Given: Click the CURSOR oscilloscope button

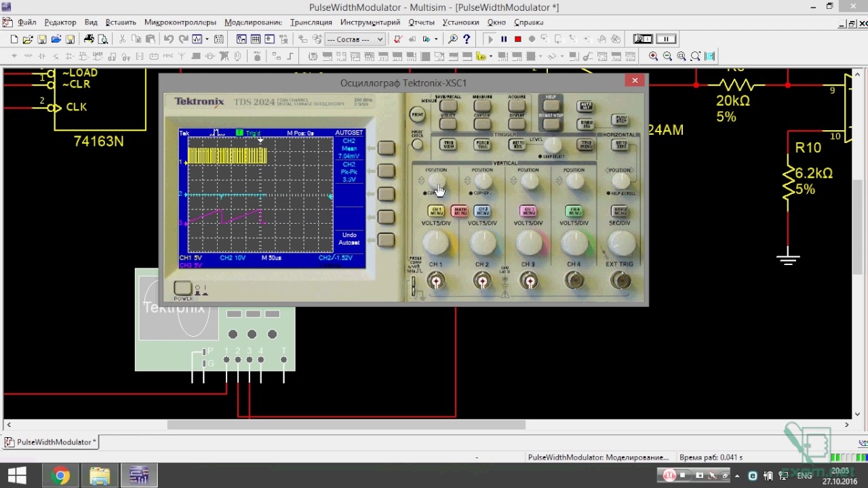Looking at the screenshot, I should click(x=482, y=124).
